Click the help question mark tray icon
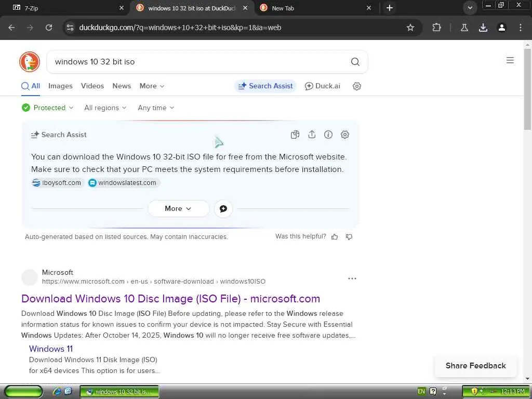Image resolution: width=532 pixels, height=399 pixels. pyautogui.click(x=433, y=392)
